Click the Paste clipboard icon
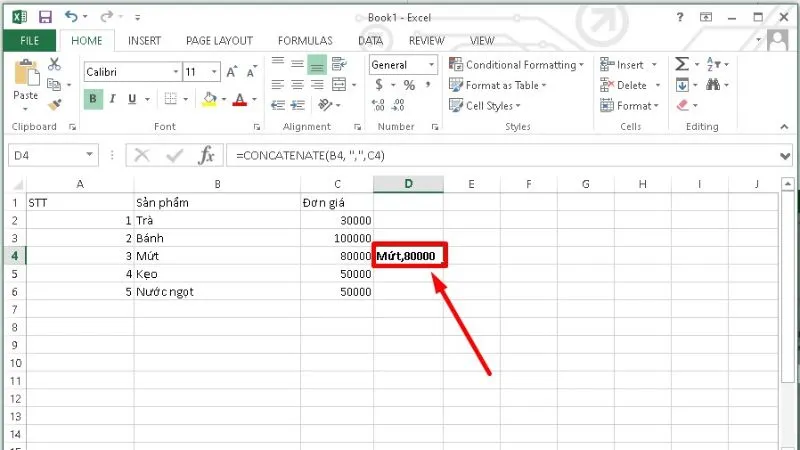Image resolution: width=800 pixels, height=450 pixels. [26, 73]
